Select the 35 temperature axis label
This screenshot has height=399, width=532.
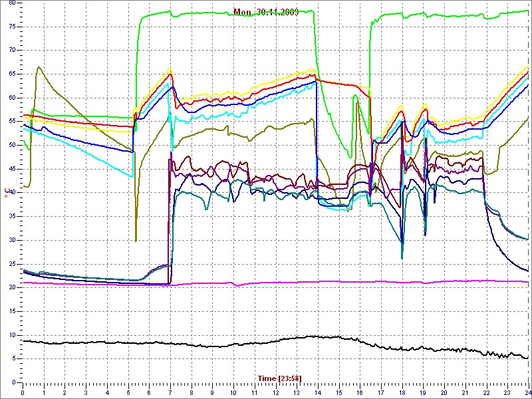tap(12, 217)
